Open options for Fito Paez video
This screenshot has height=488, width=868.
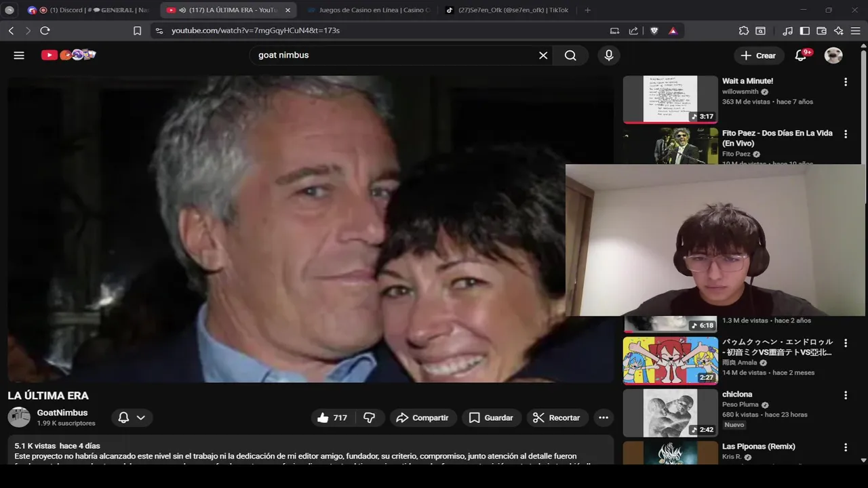tap(845, 134)
